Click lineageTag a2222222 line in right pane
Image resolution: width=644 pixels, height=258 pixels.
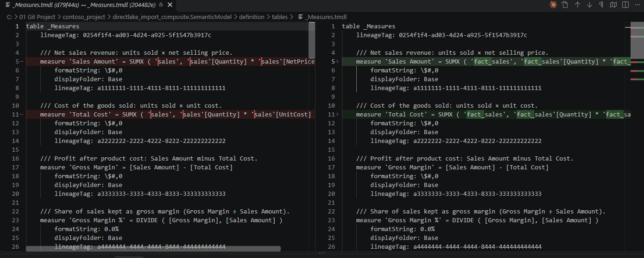point(456,141)
